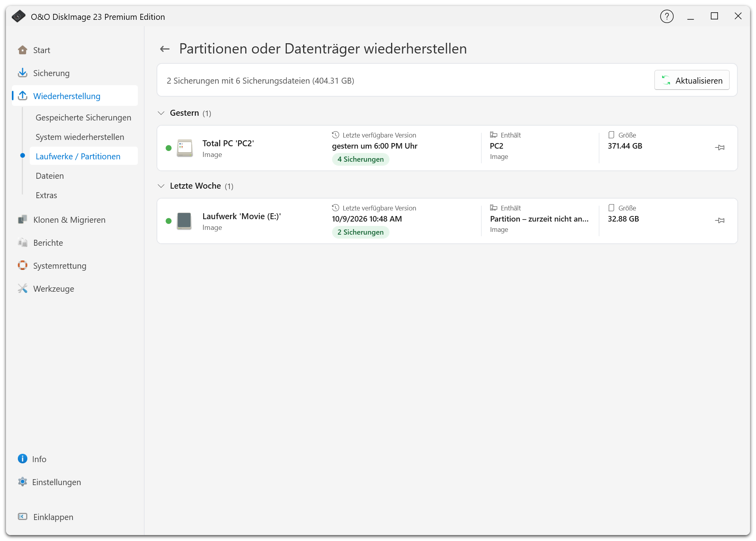Click the Klonen & Migrieren icon
Screen dimensions: 756x541
[x=23, y=220]
